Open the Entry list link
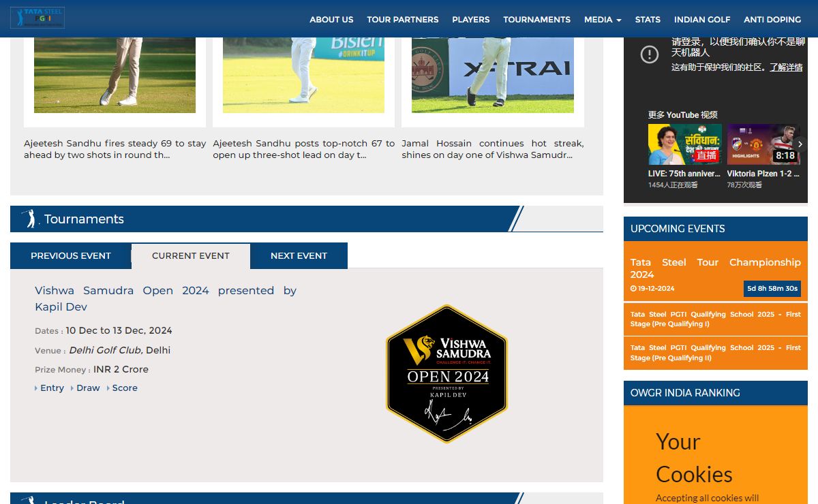The width and height of the screenshot is (818, 504). tap(52, 388)
